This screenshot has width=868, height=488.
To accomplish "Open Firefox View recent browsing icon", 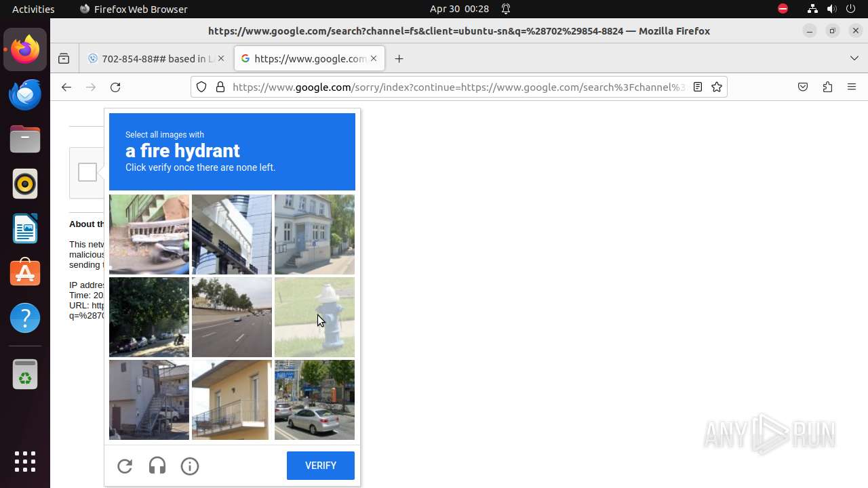I will (64, 58).
